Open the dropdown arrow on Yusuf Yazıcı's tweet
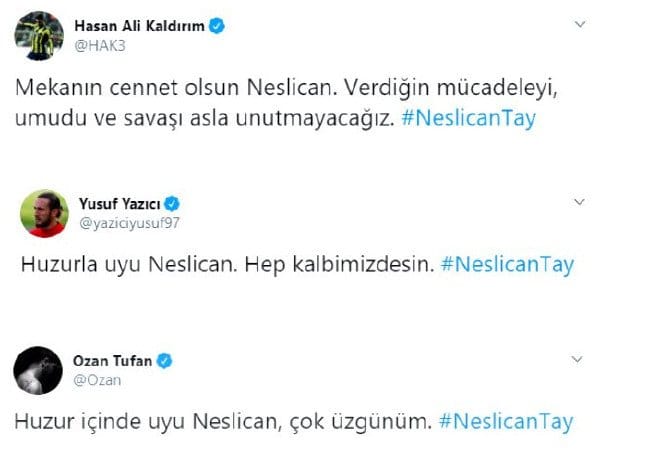Image resolution: width=648 pixels, height=467 pixels. (579, 202)
